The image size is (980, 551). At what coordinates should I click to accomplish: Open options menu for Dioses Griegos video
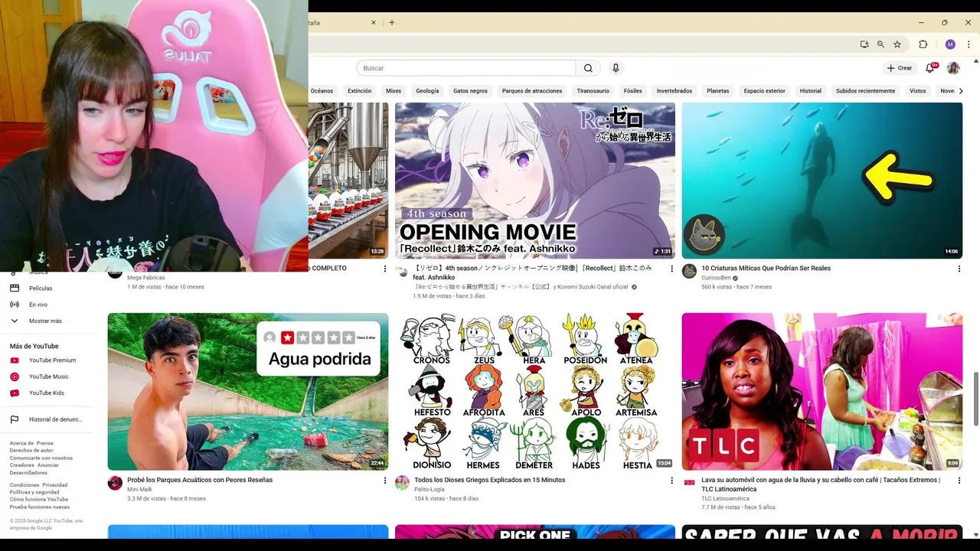coord(672,481)
